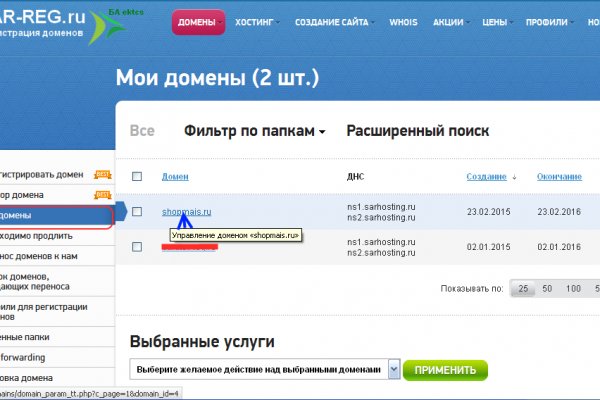
Task: Open the 'Домены' menu in top navigation
Action: (197, 21)
